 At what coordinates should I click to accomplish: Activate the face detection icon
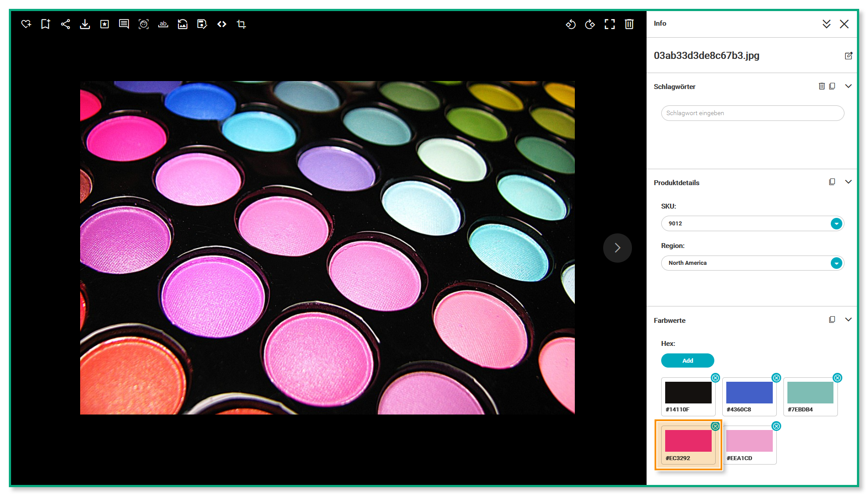[x=143, y=24]
